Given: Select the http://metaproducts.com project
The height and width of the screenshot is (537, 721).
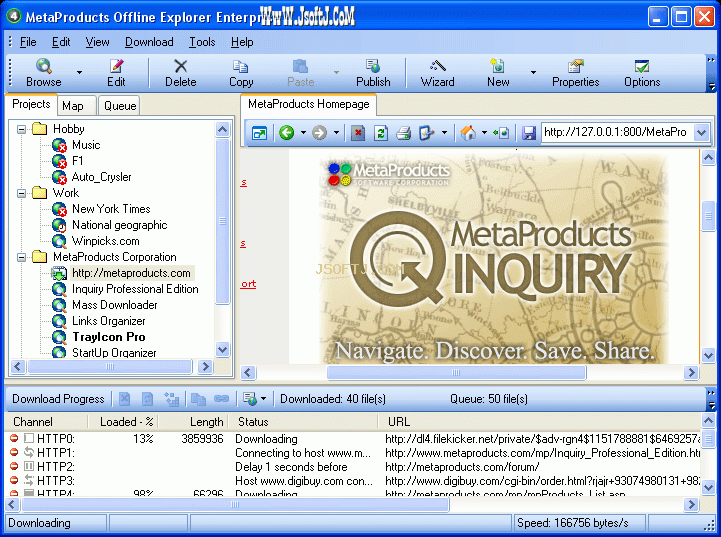Looking at the screenshot, I should pyautogui.click(x=132, y=273).
